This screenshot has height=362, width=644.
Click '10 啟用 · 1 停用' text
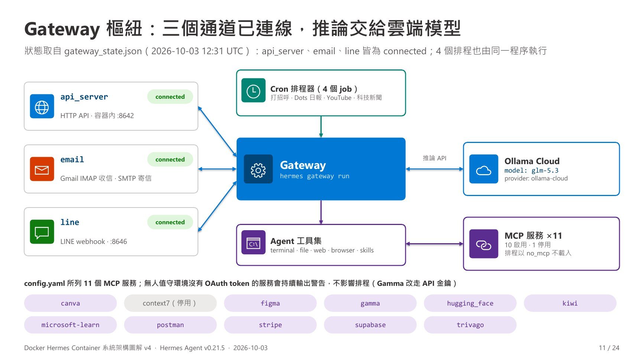527,245
